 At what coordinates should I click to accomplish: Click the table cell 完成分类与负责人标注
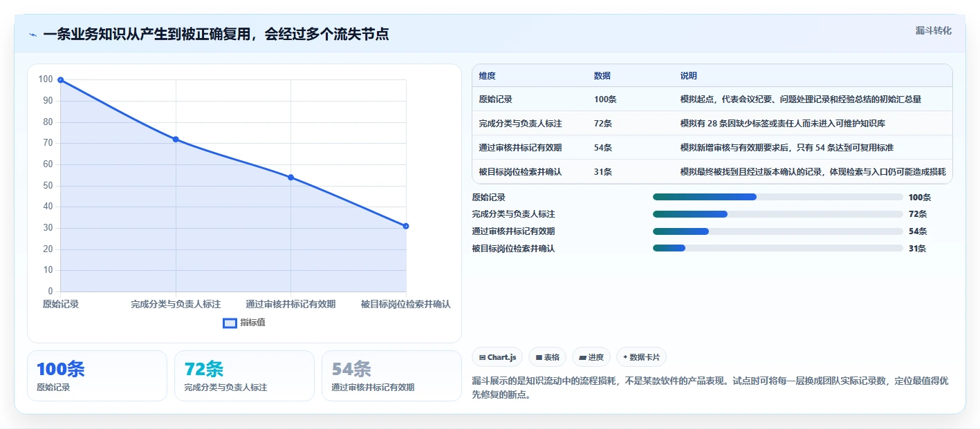tap(520, 124)
